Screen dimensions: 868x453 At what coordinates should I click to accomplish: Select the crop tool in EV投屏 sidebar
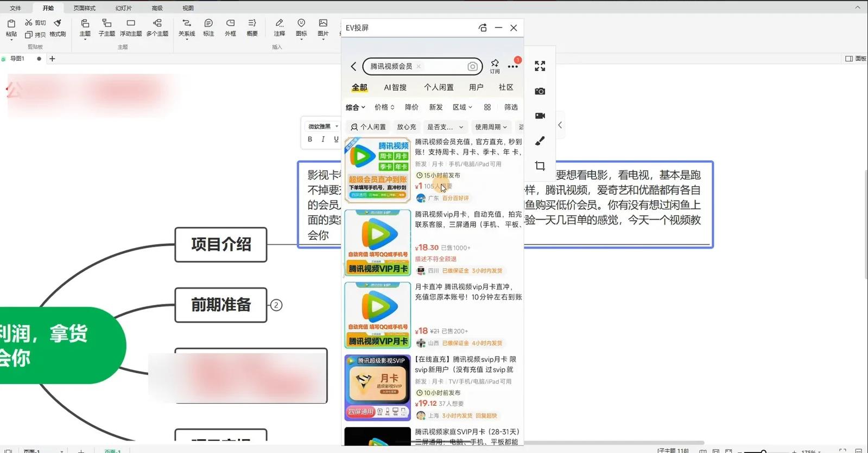coord(540,165)
